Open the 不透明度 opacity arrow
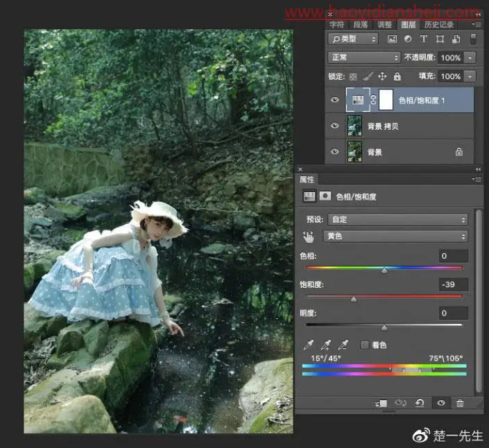 470,58
